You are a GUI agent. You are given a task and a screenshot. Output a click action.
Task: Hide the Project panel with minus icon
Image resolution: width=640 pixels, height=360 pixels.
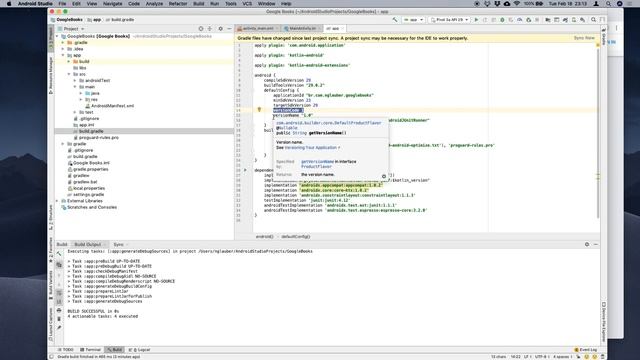click(x=229, y=29)
